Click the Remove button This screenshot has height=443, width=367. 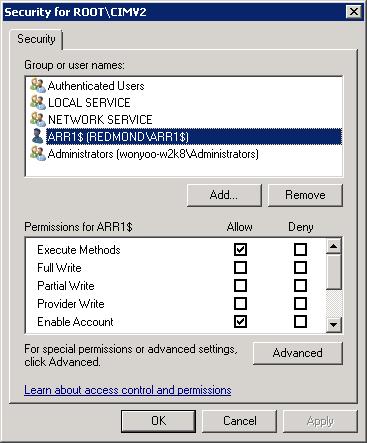305,195
